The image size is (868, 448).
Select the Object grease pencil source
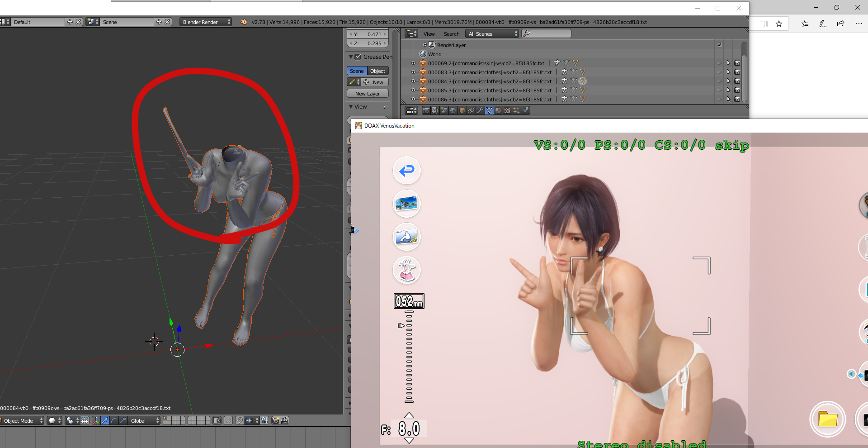pos(378,71)
